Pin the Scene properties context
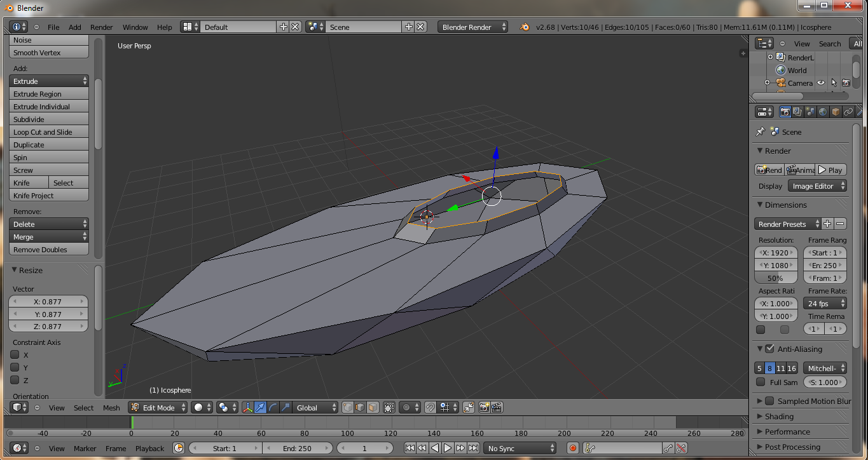 pyautogui.click(x=760, y=132)
